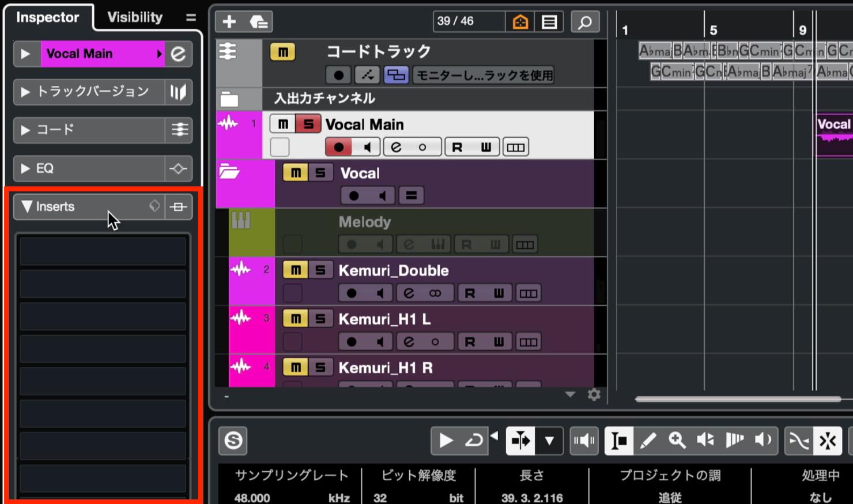Switch to the Visibility tab
The height and width of the screenshot is (504, 853).
[135, 17]
